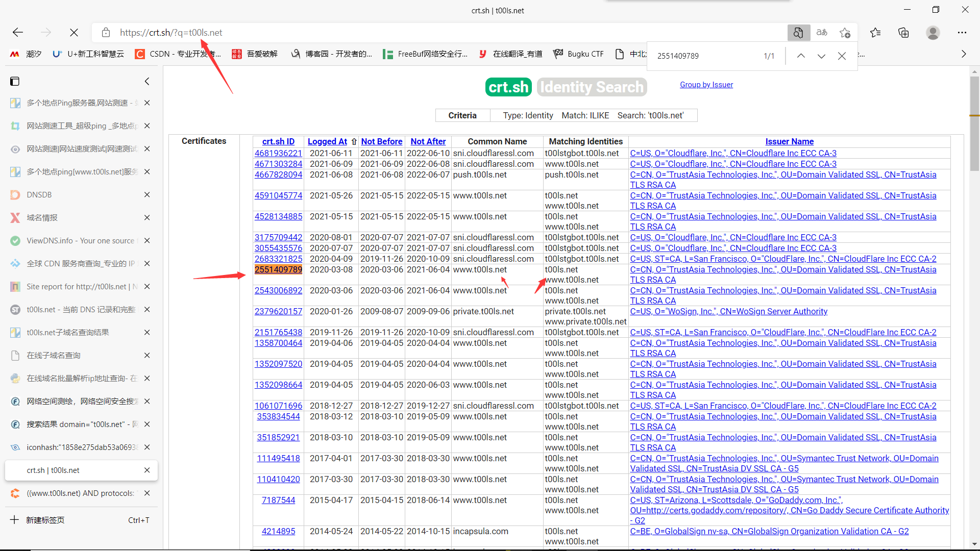Sort by Issuer Name column
This screenshot has height=551, width=980.
pyautogui.click(x=790, y=141)
